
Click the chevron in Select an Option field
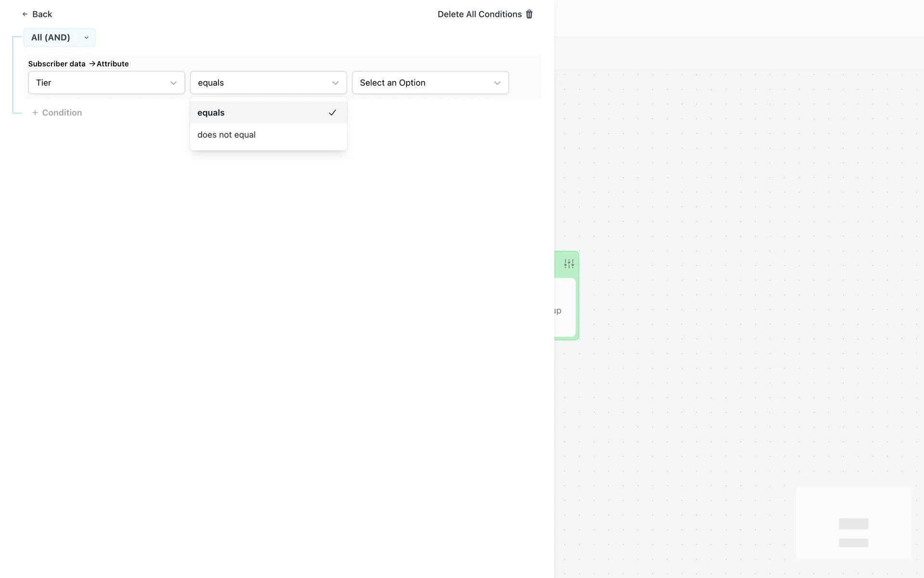point(497,83)
